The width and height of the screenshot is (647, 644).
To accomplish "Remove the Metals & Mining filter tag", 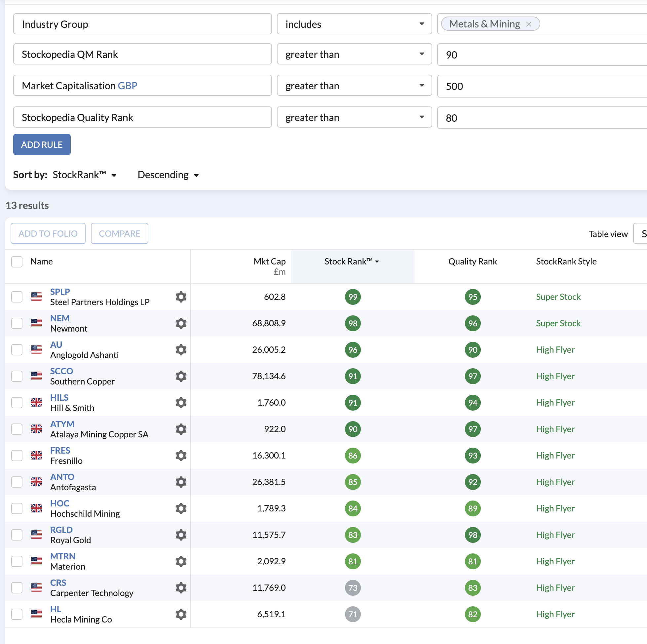I will pyautogui.click(x=529, y=24).
